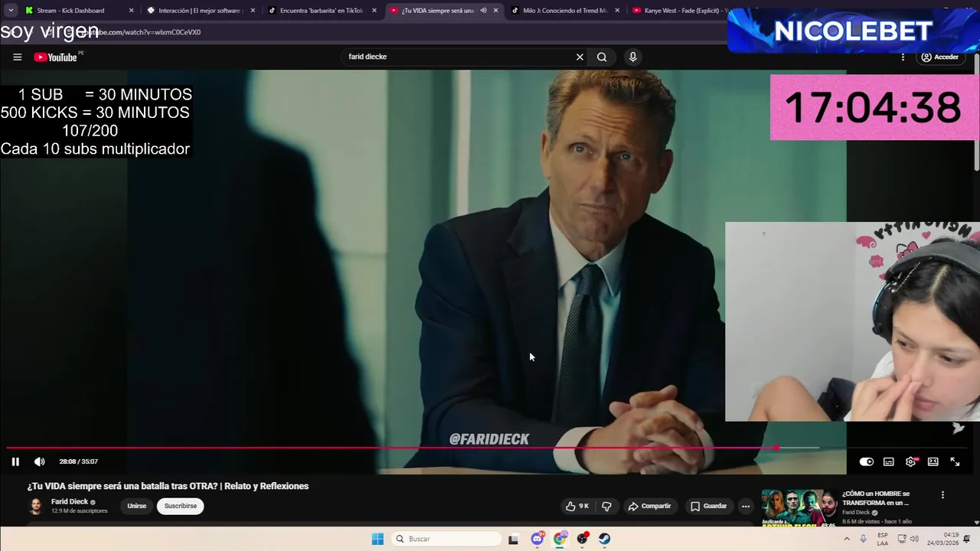Open the YouTube settings three-dot menu

tap(903, 57)
